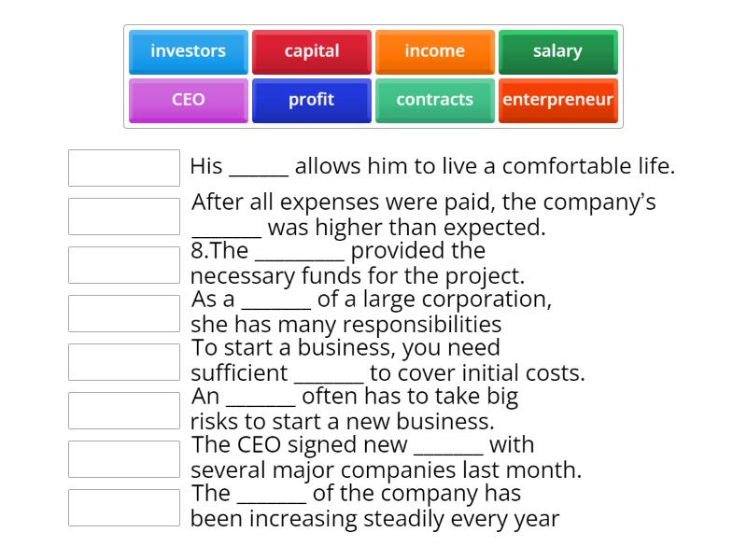Choose the box beside 'large corporation' sentence

pos(124,314)
